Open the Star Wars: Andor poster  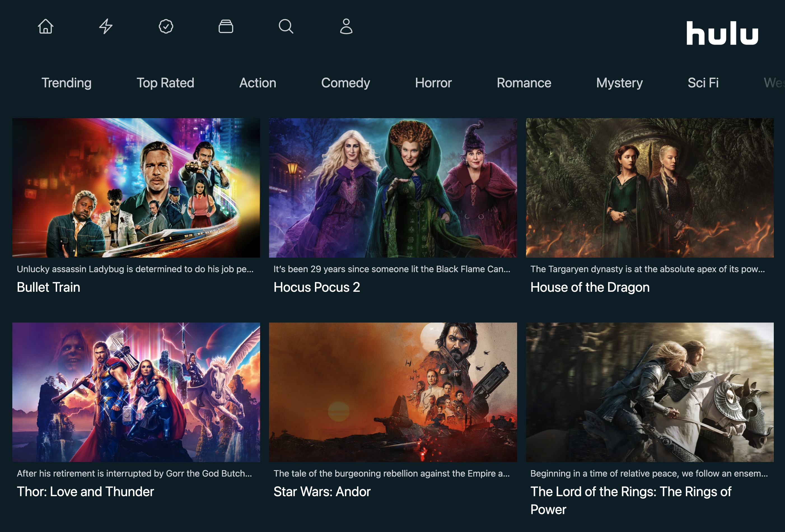pos(393,392)
